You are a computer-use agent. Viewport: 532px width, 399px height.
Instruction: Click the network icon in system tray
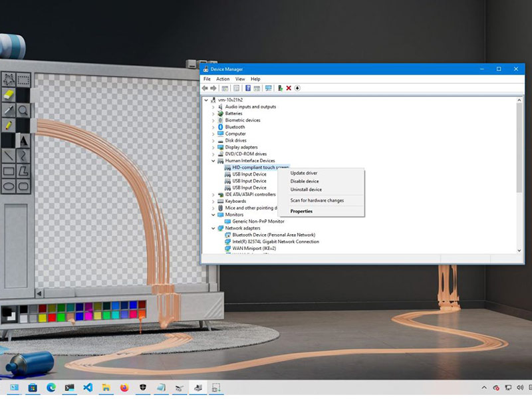click(x=508, y=388)
